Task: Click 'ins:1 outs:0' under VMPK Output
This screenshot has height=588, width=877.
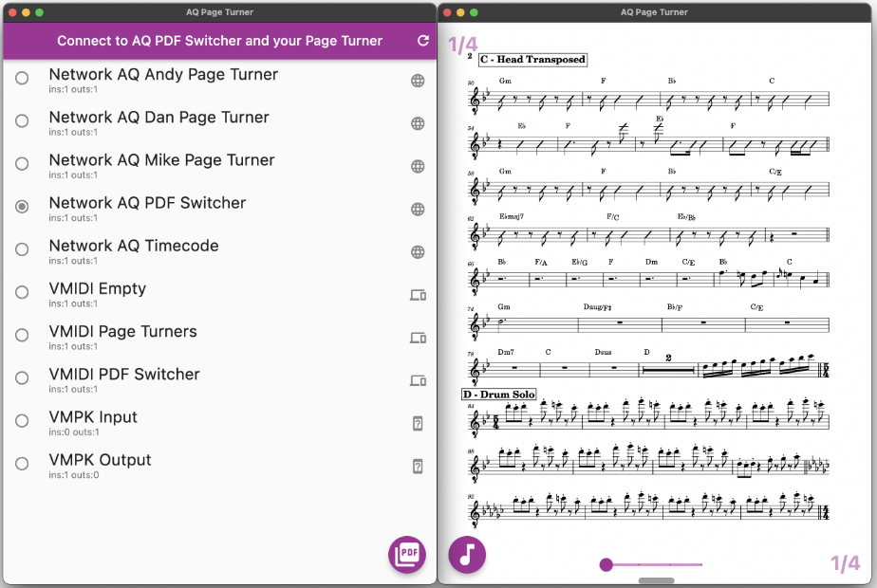Action: (x=74, y=475)
